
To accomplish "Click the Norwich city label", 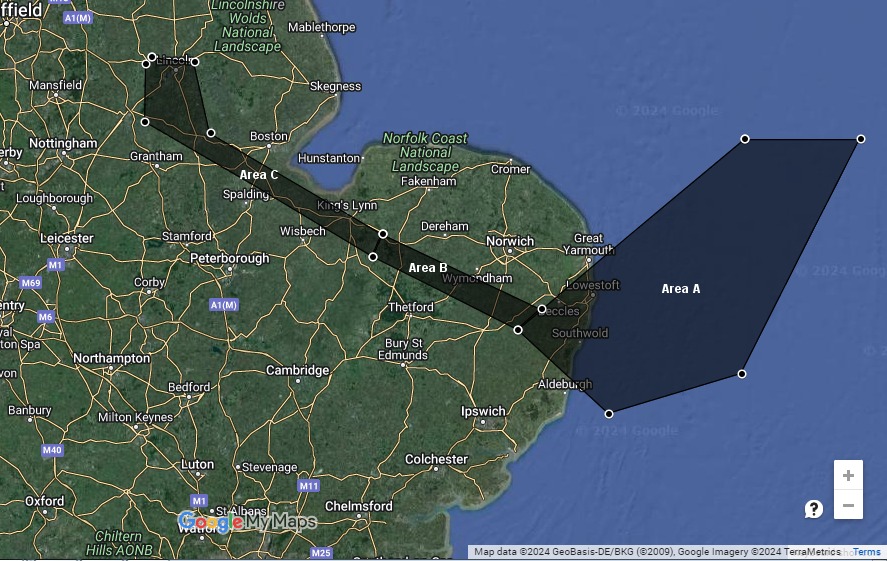I will click(510, 241).
